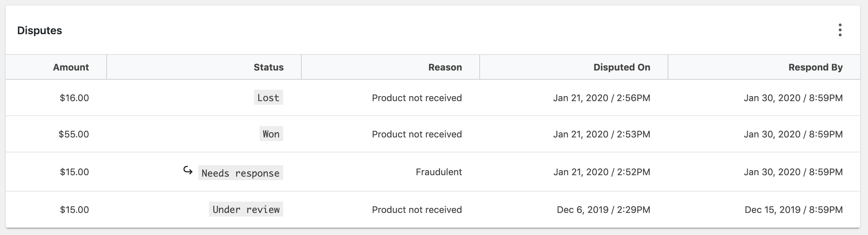
Task: Sort disputes by Status header
Action: pyautogui.click(x=269, y=67)
